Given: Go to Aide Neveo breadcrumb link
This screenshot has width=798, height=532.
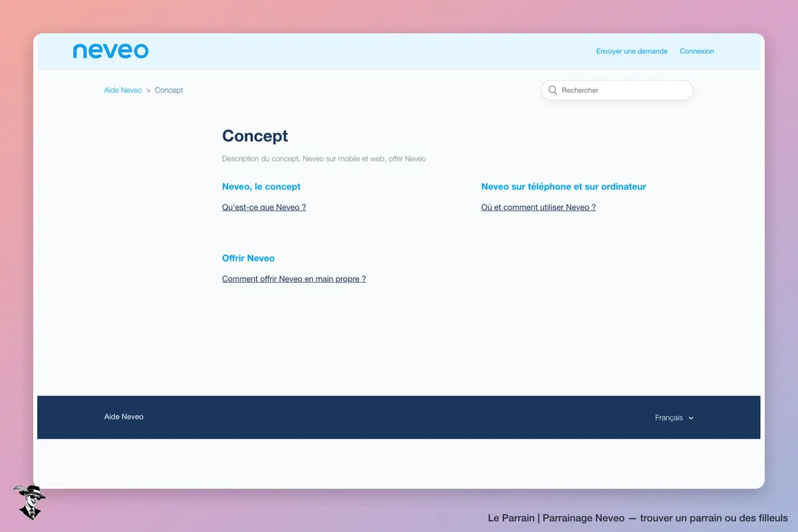Looking at the screenshot, I should point(123,90).
